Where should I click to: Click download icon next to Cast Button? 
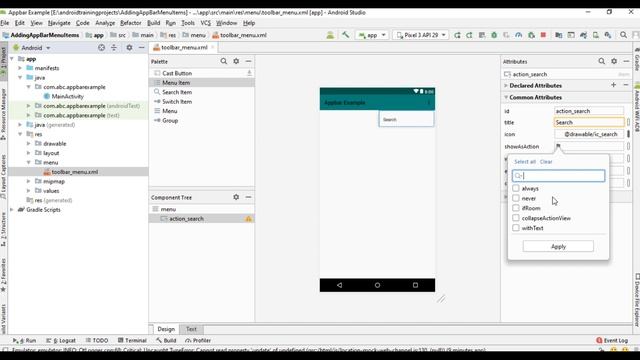[x=249, y=73]
